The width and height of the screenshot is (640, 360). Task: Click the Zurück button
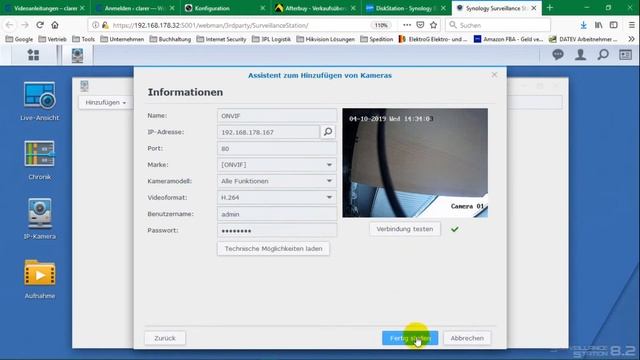pyautogui.click(x=165, y=338)
